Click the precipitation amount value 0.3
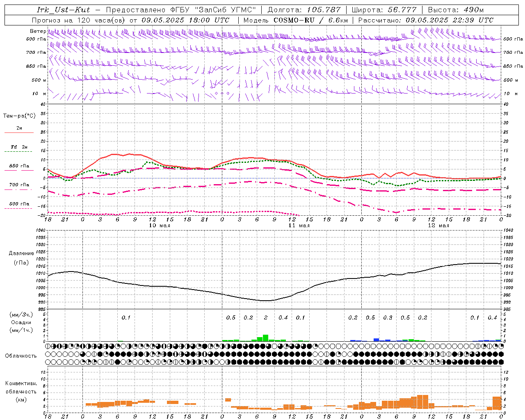525x420 pixels. 388,318
